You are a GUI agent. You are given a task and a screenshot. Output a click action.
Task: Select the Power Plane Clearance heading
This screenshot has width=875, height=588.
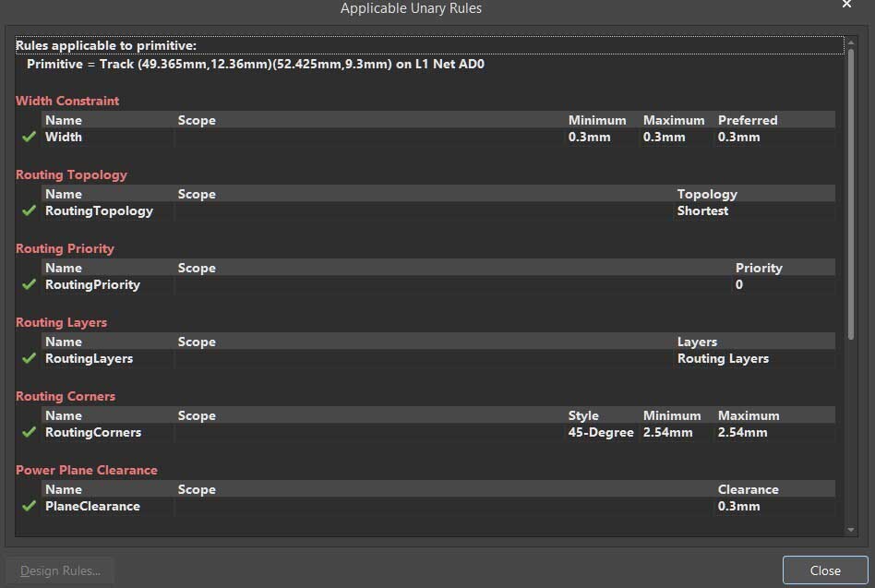coord(87,470)
